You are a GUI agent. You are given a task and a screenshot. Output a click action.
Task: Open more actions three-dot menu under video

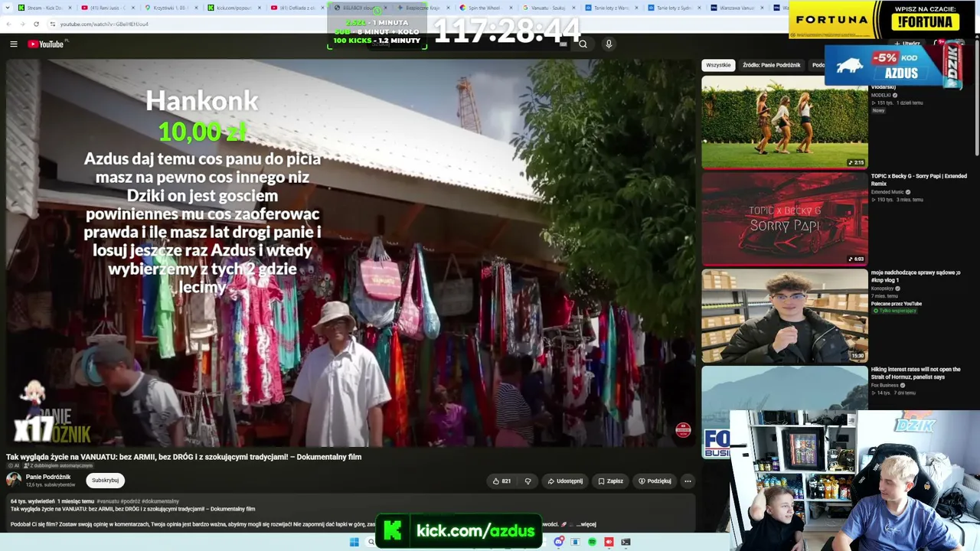[x=688, y=481]
